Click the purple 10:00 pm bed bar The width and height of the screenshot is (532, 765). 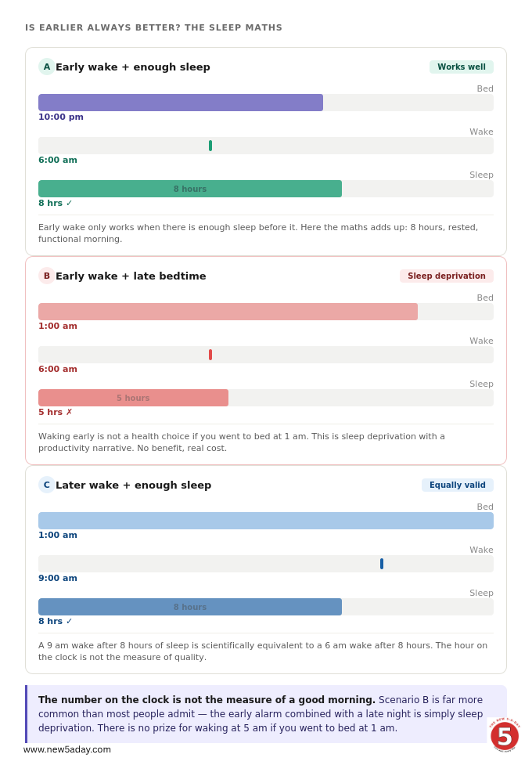[181, 103]
